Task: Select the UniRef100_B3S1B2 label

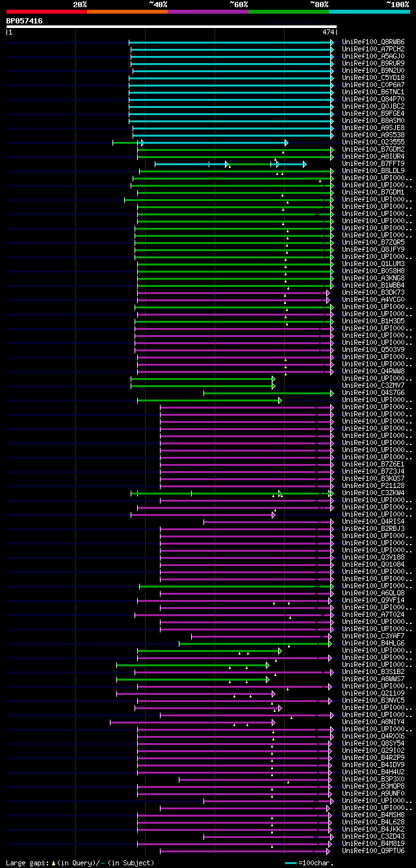Action: click(373, 671)
